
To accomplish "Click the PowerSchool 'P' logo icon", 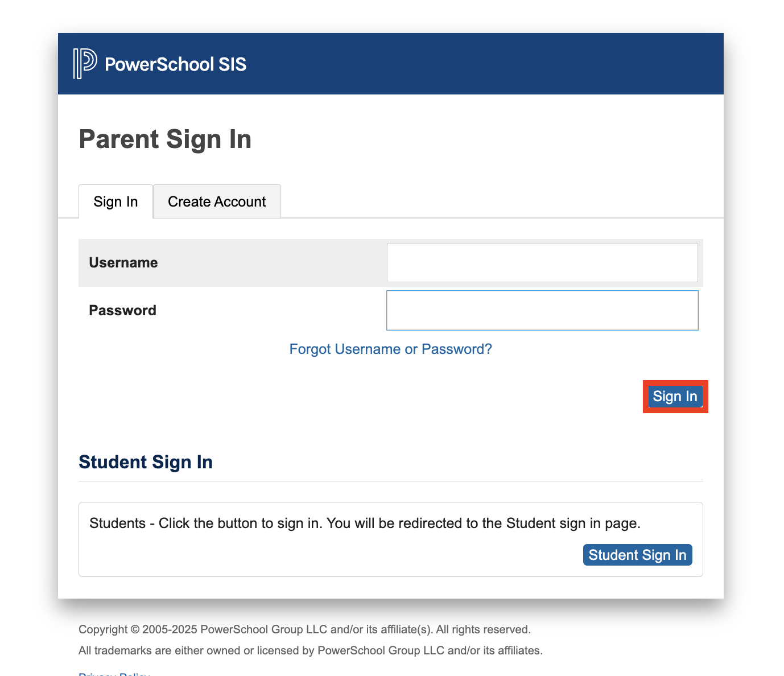I will click(85, 64).
